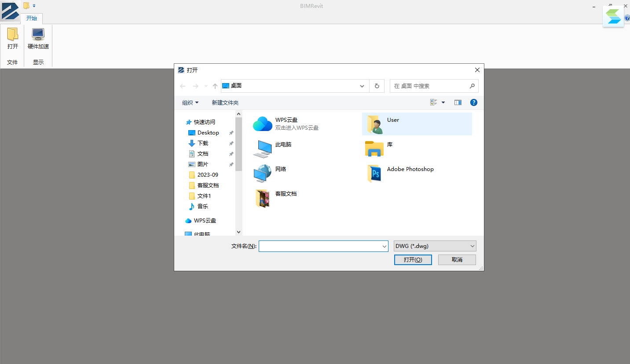This screenshot has width=630, height=364.
Task: Open the 2023-09 folder in navigation pane
Action: pyautogui.click(x=208, y=175)
